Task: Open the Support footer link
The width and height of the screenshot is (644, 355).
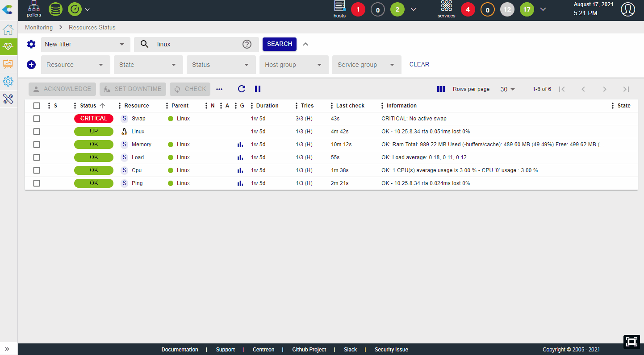Action: point(226,350)
